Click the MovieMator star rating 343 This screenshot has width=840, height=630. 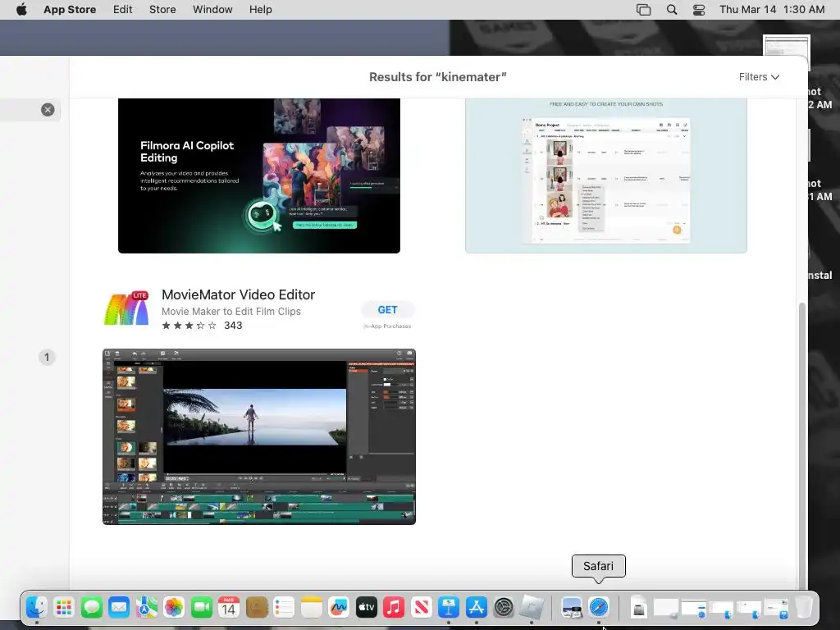click(x=202, y=325)
